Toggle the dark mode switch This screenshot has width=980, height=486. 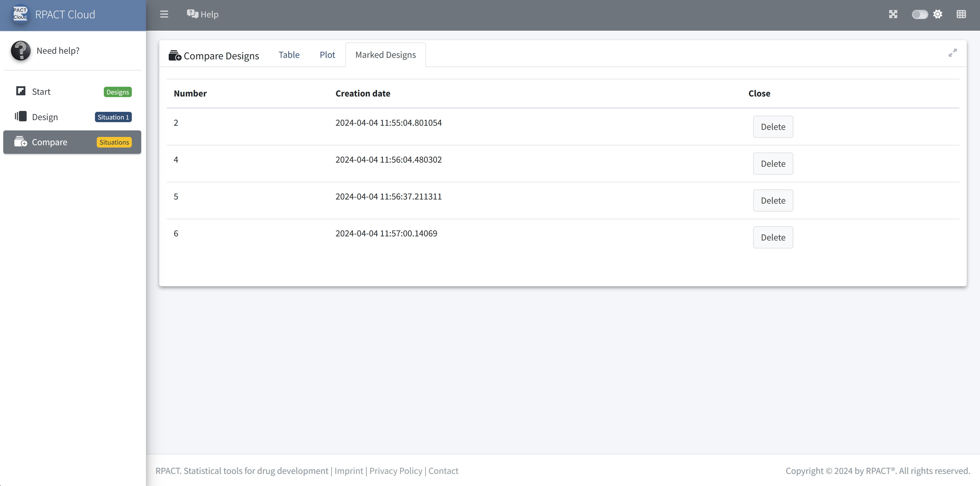920,14
